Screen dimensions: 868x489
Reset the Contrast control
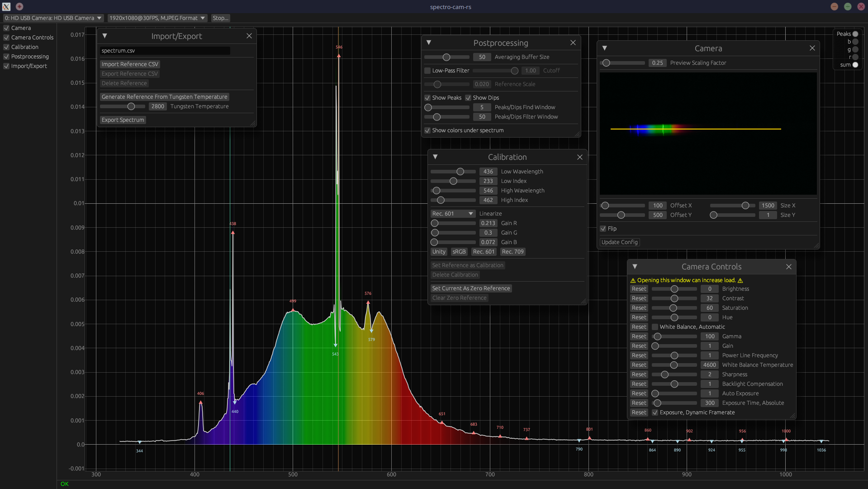639,298
